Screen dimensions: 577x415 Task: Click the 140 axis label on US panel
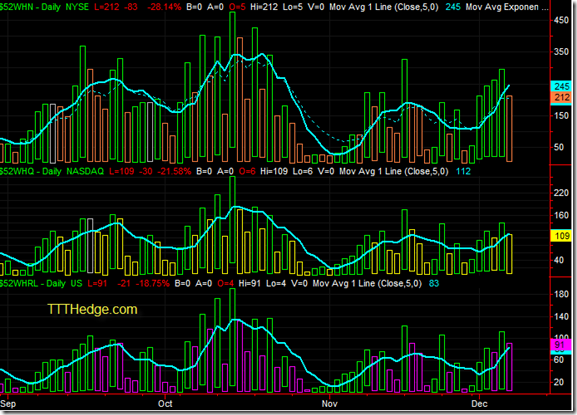point(561,316)
